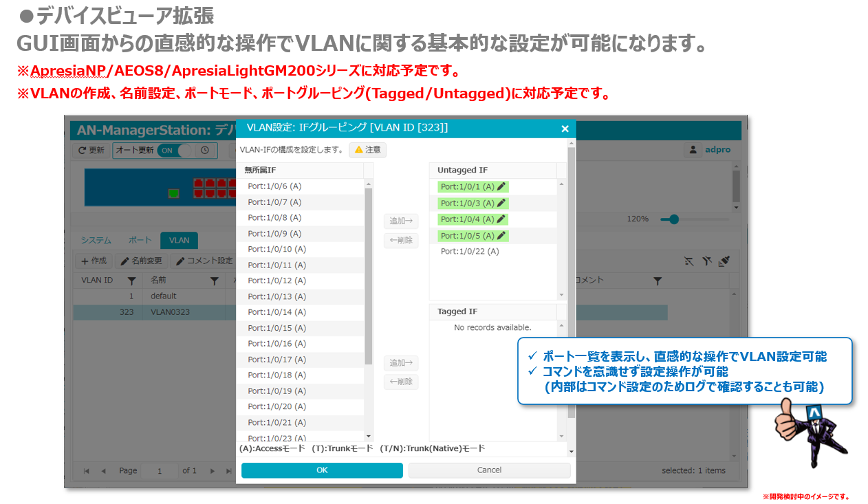Click the Tagged 追加→ add button
This screenshot has width=868, height=504.
pos(401,363)
